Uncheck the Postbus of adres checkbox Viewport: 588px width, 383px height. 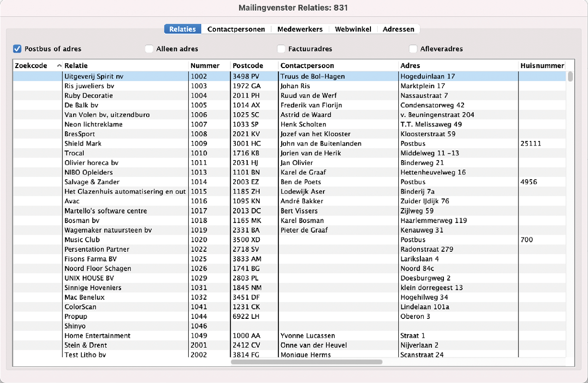[17, 48]
